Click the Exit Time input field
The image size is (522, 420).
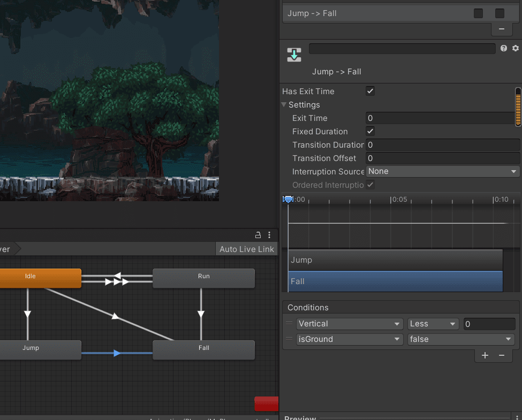(x=440, y=118)
